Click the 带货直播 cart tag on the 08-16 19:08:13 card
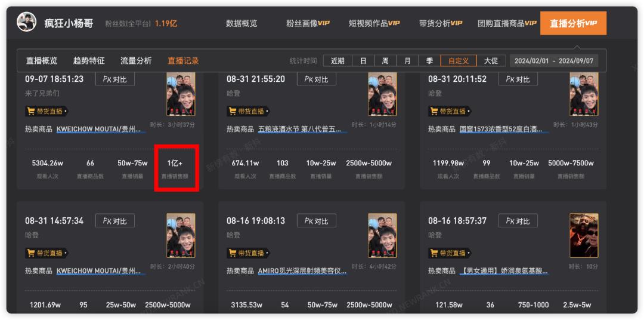644x320 pixels. coord(248,253)
